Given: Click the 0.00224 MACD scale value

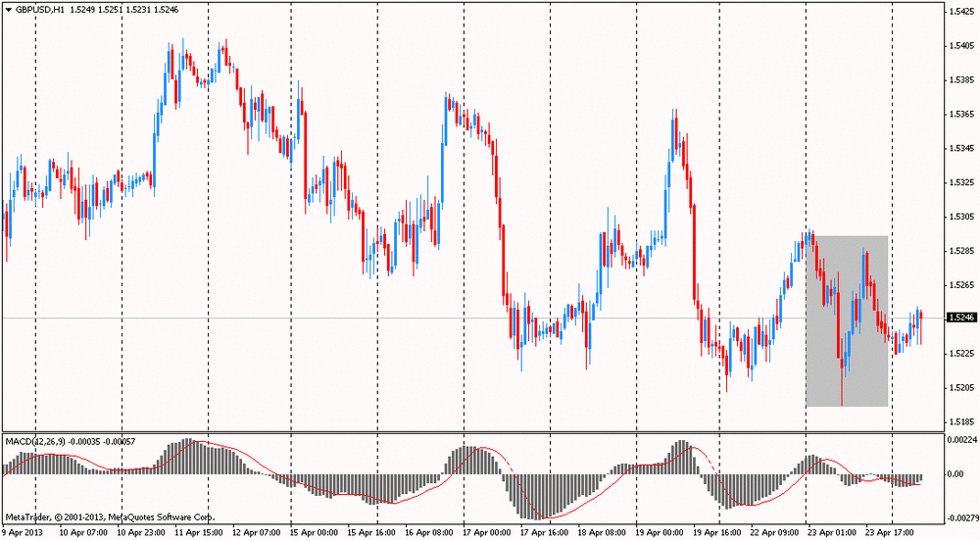Looking at the screenshot, I should [x=961, y=440].
